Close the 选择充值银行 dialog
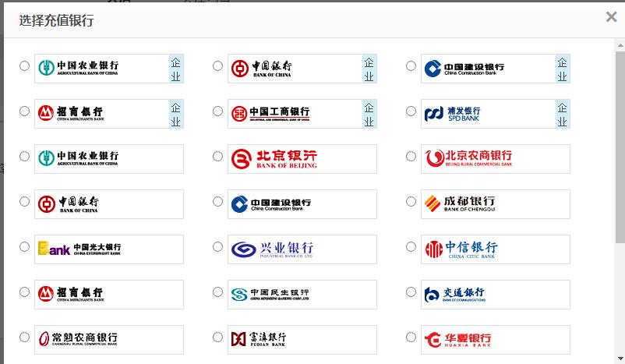The image size is (625, 364). (x=611, y=16)
